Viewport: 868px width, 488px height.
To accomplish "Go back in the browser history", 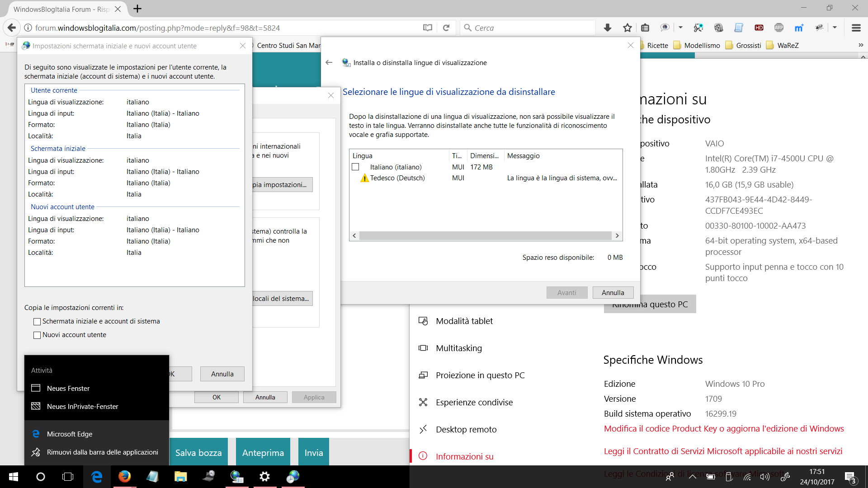I will click(x=12, y=28).
